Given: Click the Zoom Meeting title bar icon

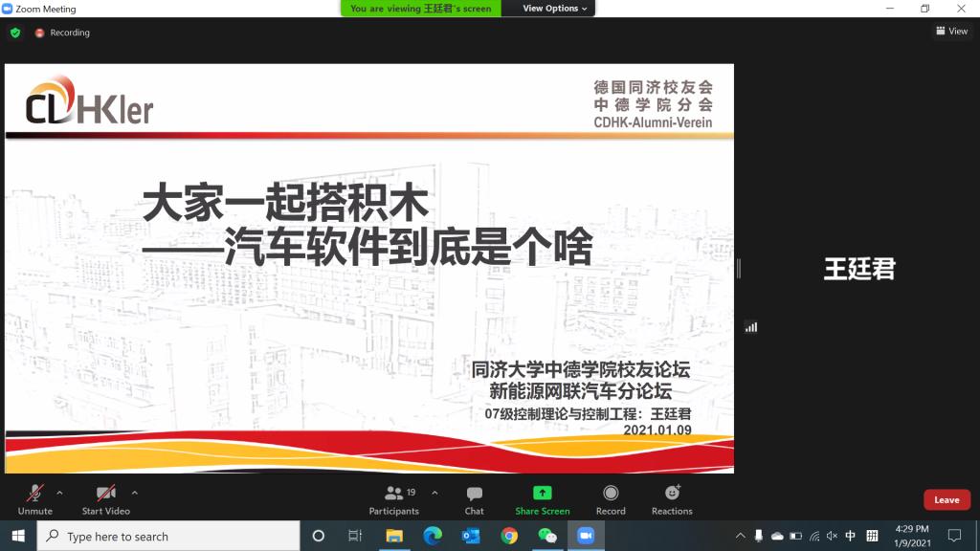Looking at the screenshot, I should [x=8, y=9].
